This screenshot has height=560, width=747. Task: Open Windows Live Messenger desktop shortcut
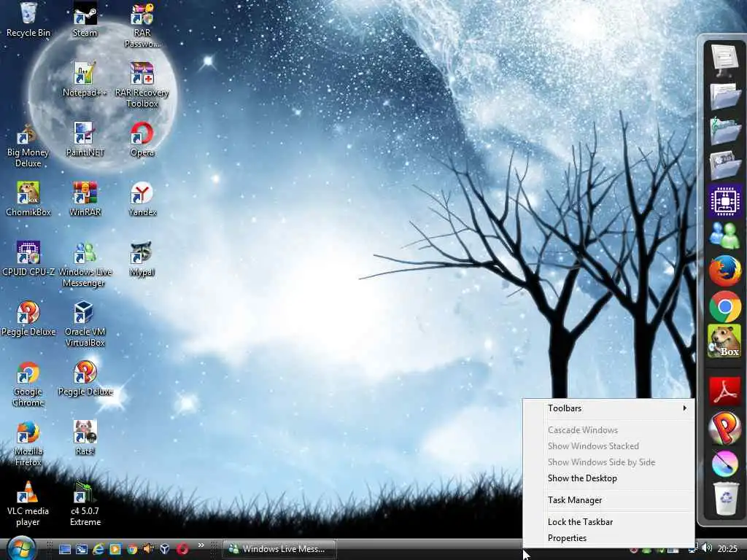point(85,264)
